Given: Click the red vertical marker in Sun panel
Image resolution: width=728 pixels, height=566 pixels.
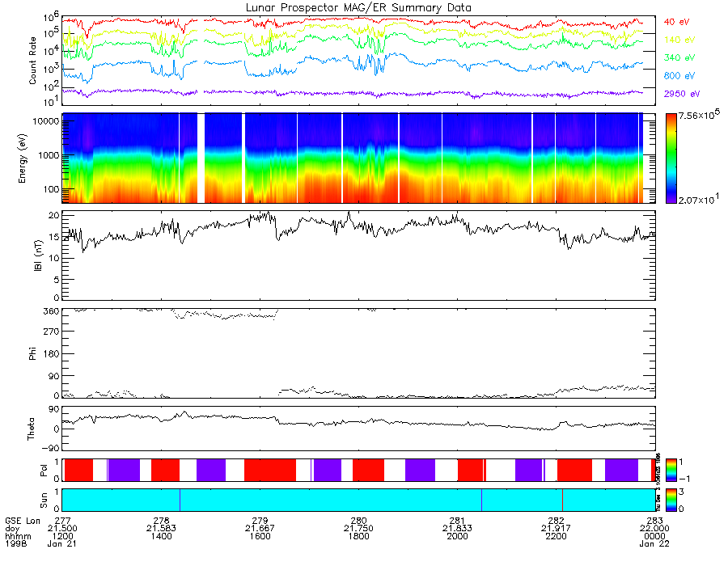Looking at the screenshot, I should 562,501.
